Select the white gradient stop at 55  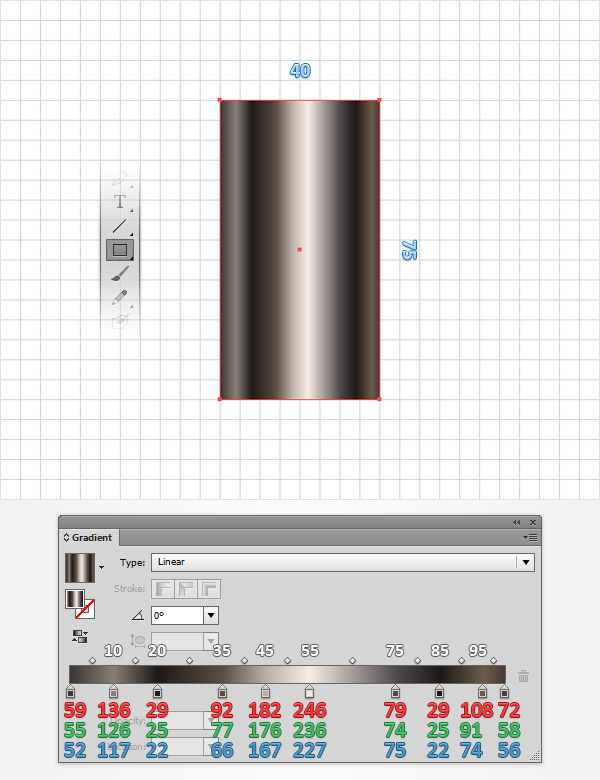point(309,691)
